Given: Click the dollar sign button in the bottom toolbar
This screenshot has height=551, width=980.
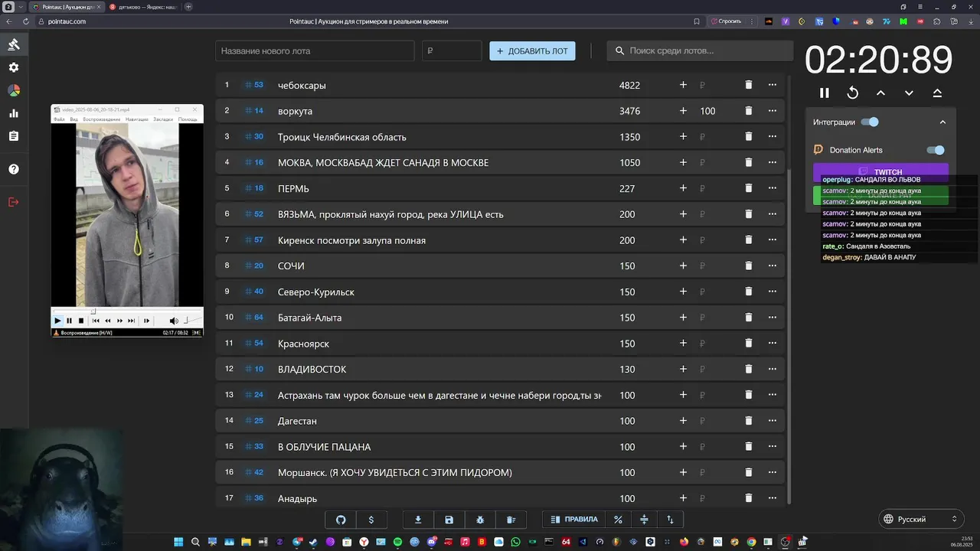Looking at the screenshot, I should [371, 520].
